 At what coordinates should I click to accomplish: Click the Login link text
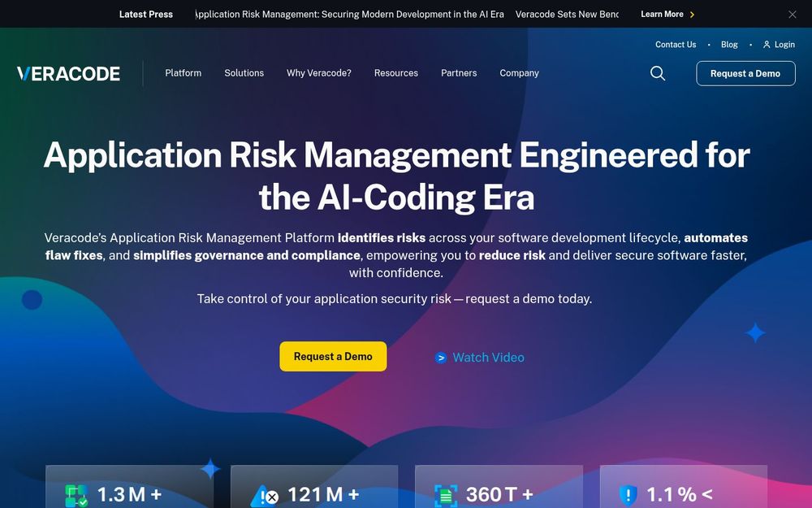point(784,45)
